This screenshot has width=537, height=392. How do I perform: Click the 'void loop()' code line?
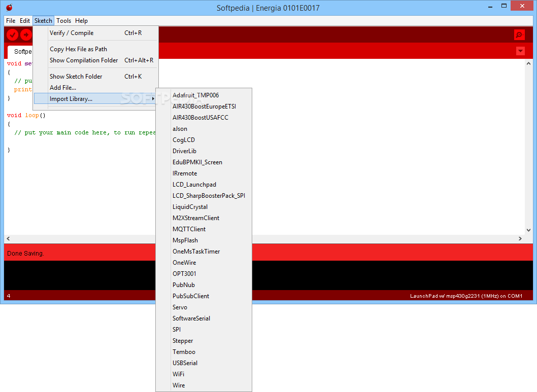[x=26, y=115]
